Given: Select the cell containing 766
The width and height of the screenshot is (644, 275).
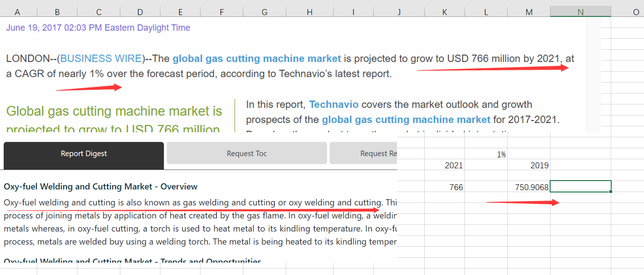Looking at the screenshot, I should click(445, 187).
